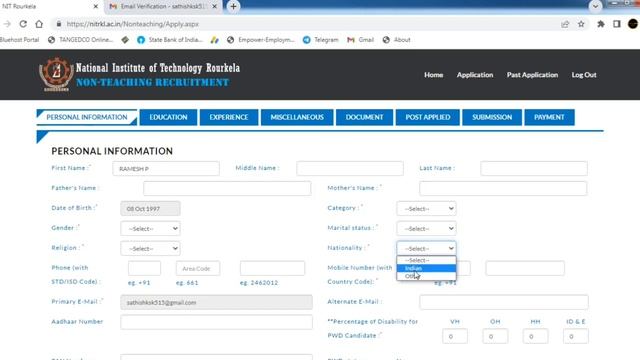Open the Marital status dropdown

point(426,229)
